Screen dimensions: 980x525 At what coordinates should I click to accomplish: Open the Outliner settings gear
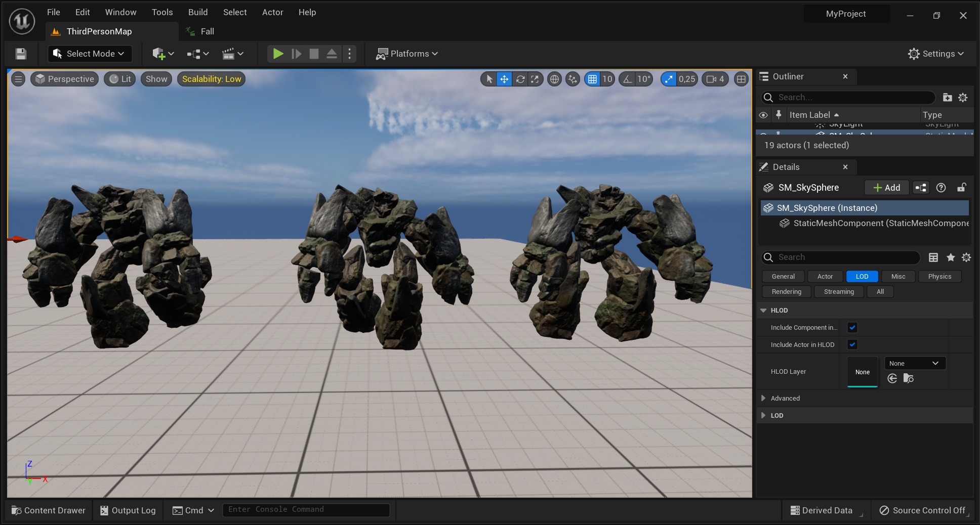pos(963,97)
